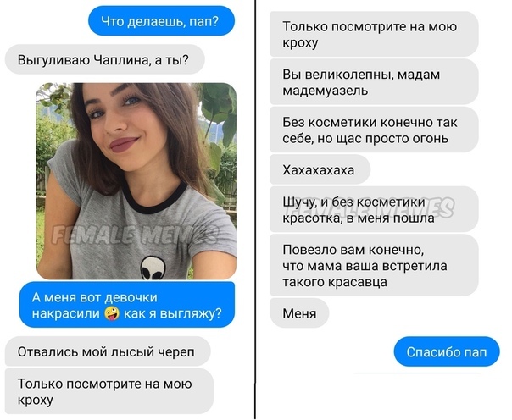
Task: Select the 'Вы великолепны, мадам мадемуазель' message
Action: pos(374,82)
